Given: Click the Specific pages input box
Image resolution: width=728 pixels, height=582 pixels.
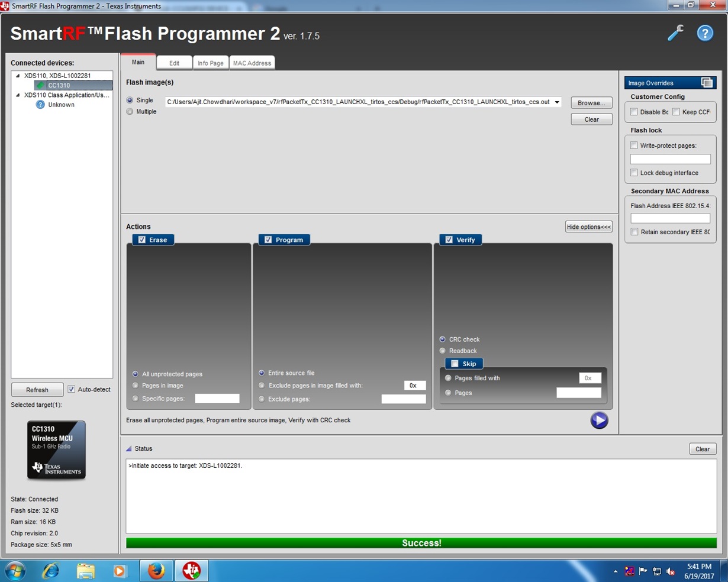Looking at the screenshot, I should 217,399.
